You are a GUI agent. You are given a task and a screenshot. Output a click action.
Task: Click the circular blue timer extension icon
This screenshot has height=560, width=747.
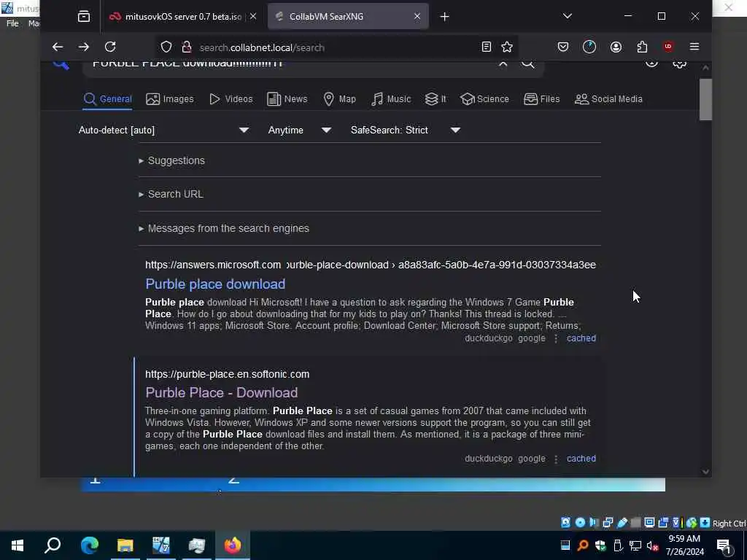pos(589,47)
